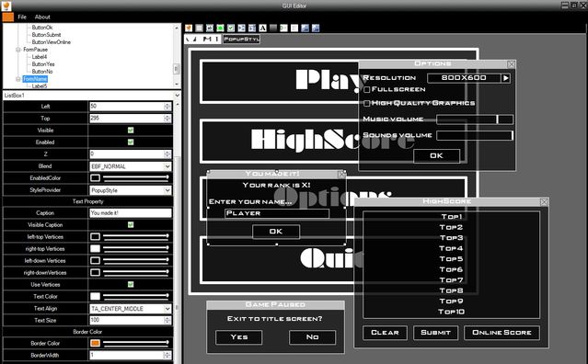Image resolution: width=588 pixels, height=364 pixels.
Task: Click the Border Color orange swatch
Action: tap(96, 343)
